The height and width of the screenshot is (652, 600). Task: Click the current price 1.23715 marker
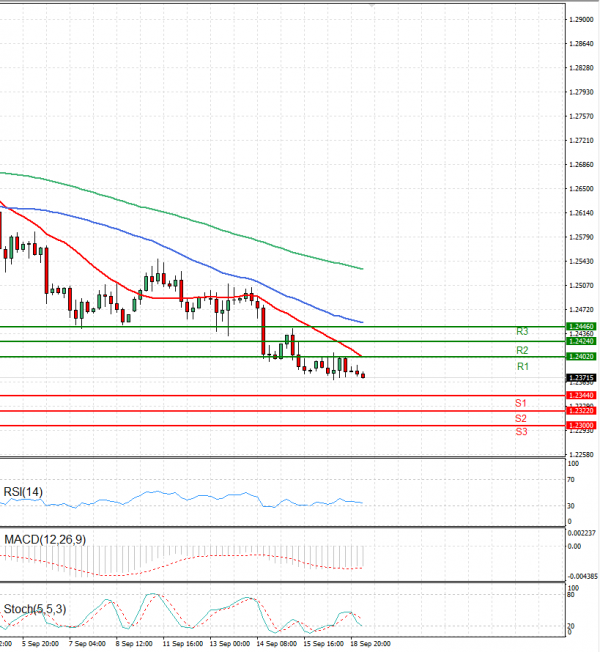click(581, 377)
